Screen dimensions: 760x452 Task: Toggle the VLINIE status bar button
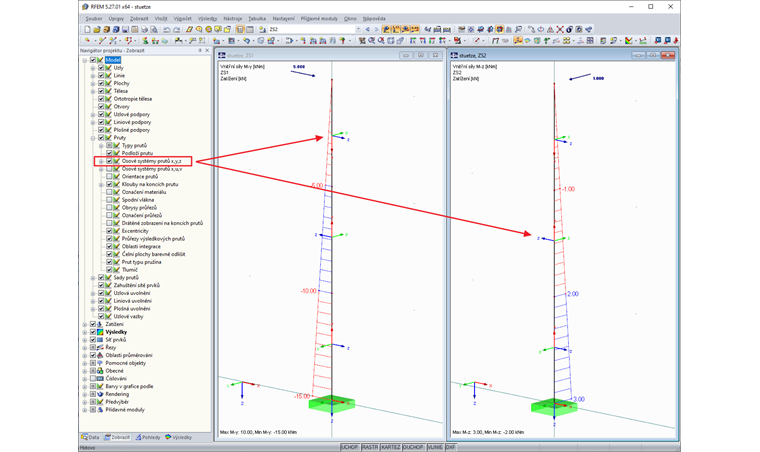(435, 447)
